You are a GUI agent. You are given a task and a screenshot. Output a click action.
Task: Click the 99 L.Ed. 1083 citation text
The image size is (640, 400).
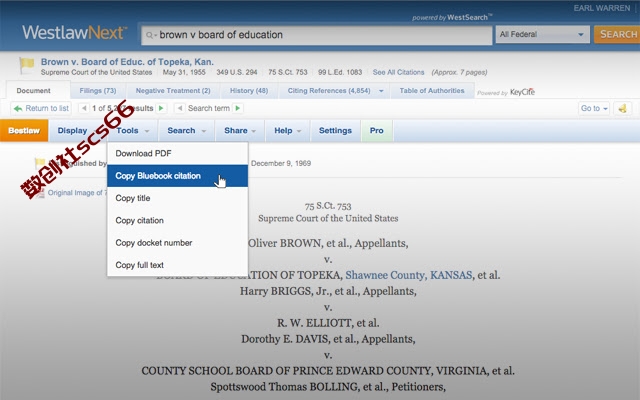(340, 72)
